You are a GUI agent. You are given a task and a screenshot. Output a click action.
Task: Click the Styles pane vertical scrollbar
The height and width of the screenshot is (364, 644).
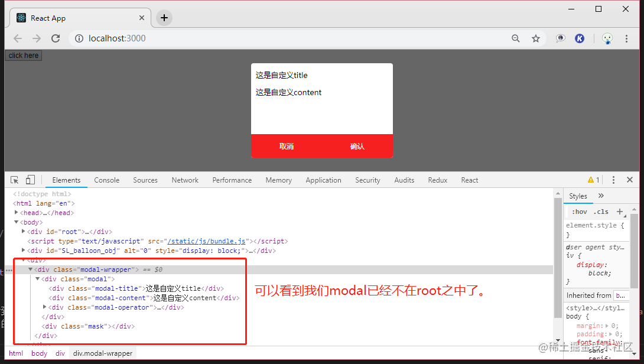click(634, 251)
